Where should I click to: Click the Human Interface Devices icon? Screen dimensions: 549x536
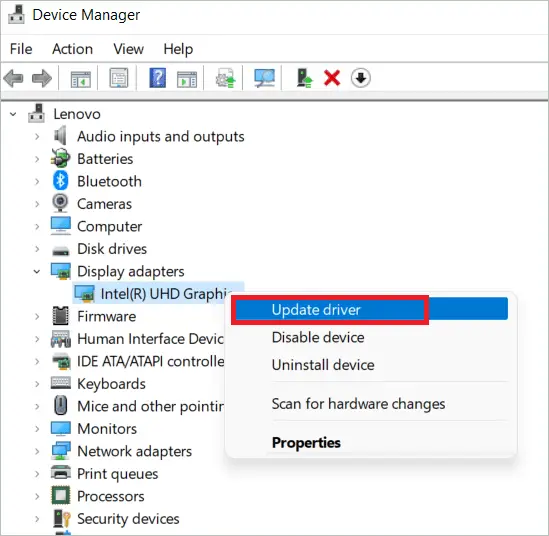pos(61,339)
